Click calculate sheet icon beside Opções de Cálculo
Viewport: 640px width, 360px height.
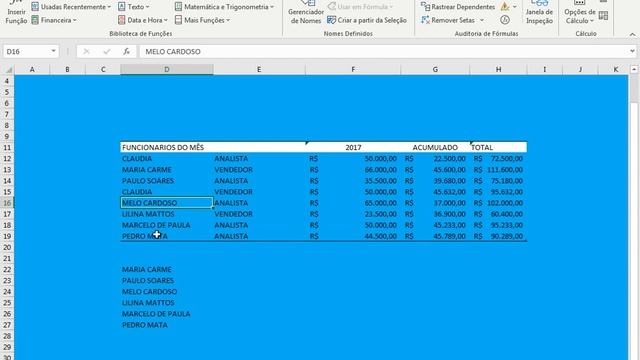pos(603,16)
